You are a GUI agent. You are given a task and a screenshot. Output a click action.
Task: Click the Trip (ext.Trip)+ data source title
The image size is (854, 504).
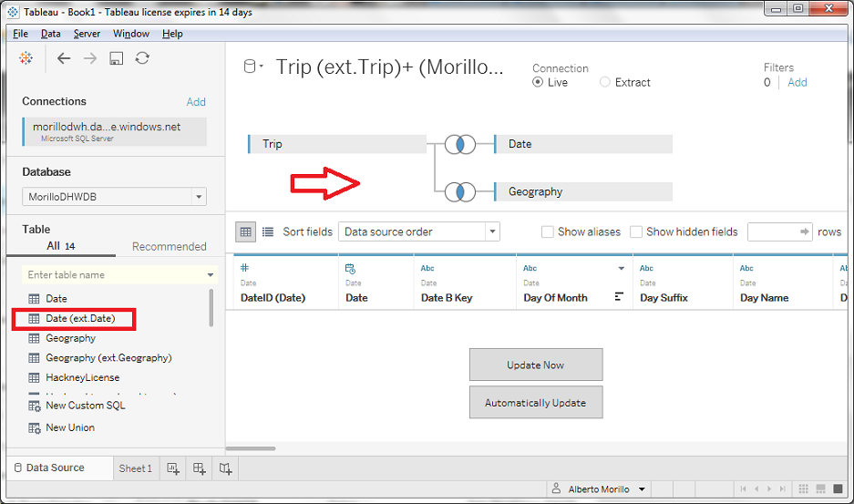click(390, 67)
